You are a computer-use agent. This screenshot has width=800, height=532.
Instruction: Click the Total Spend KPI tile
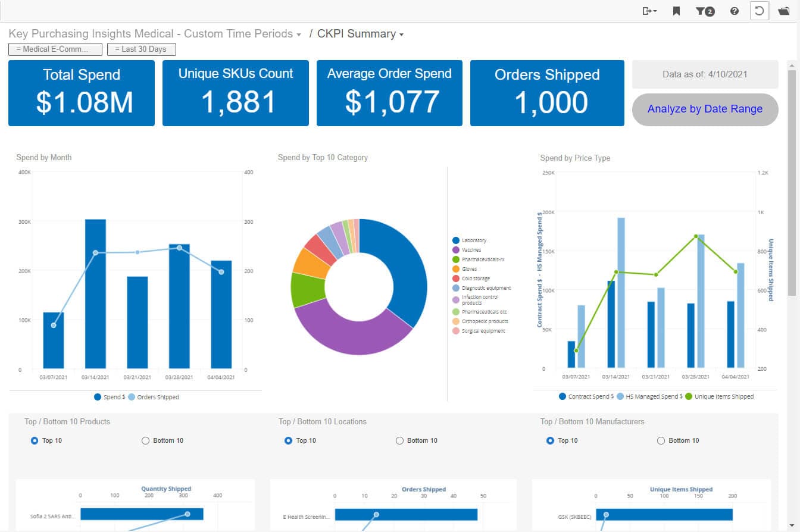[82, 93]
